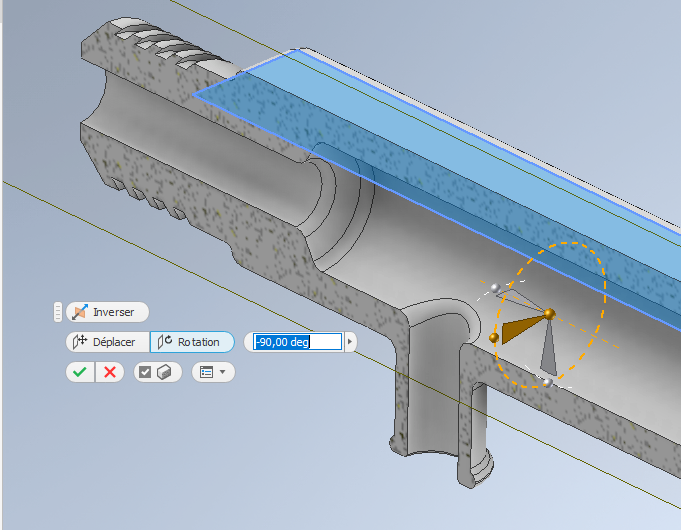Cancel with the red X icon
This screenshot has width=681, height=530.
[110, 372]
